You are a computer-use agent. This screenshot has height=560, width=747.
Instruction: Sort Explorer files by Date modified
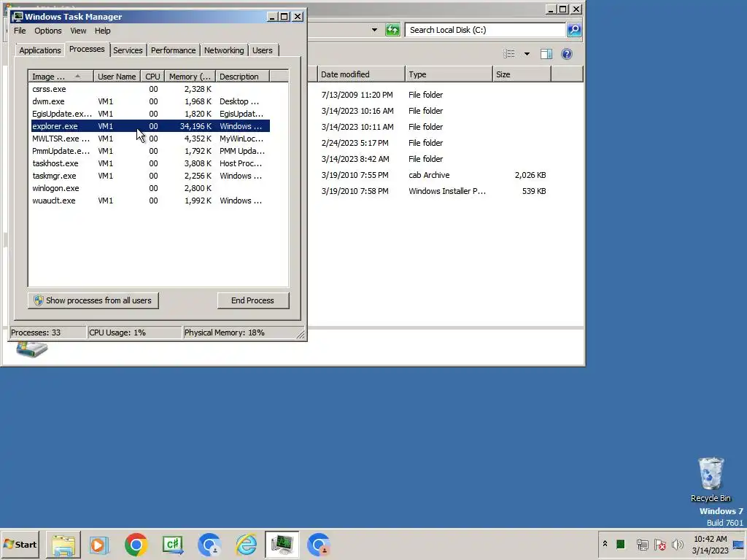point(360,74)
